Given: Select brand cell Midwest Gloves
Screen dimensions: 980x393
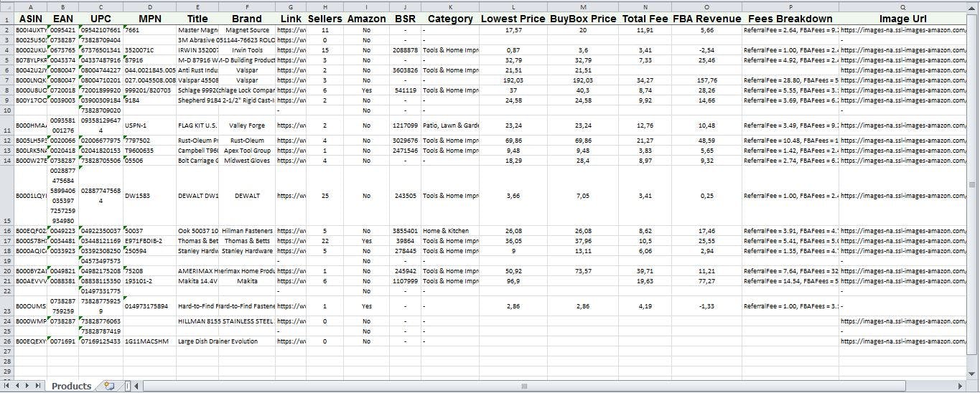Looking at the screenshot, I should coord(247,161).
